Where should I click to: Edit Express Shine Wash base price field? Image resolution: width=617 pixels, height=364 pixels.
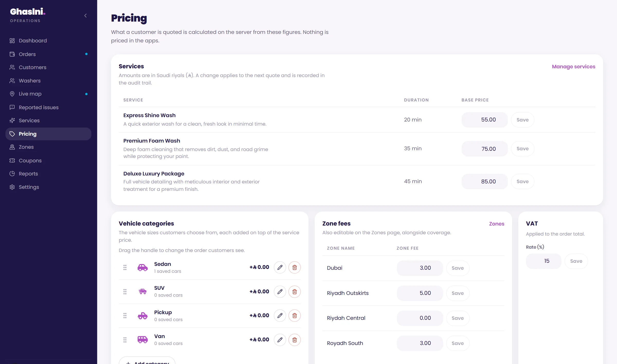[x=485, y=120]
